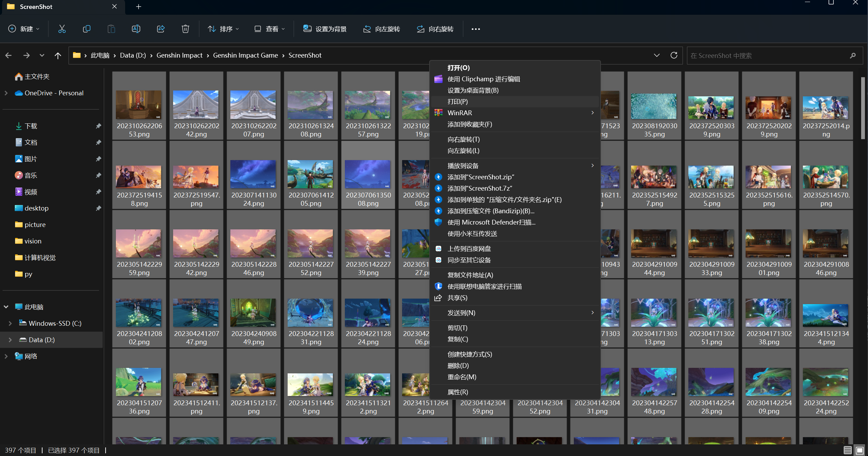Click the Copy icon in toolbar
The width and height of the screenshot is (868, 456).
(x=87, y=29)
